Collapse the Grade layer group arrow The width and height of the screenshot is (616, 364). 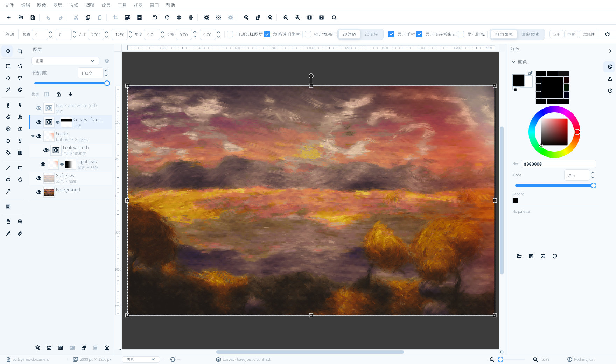pyautogui.click(x=33, y=136)
